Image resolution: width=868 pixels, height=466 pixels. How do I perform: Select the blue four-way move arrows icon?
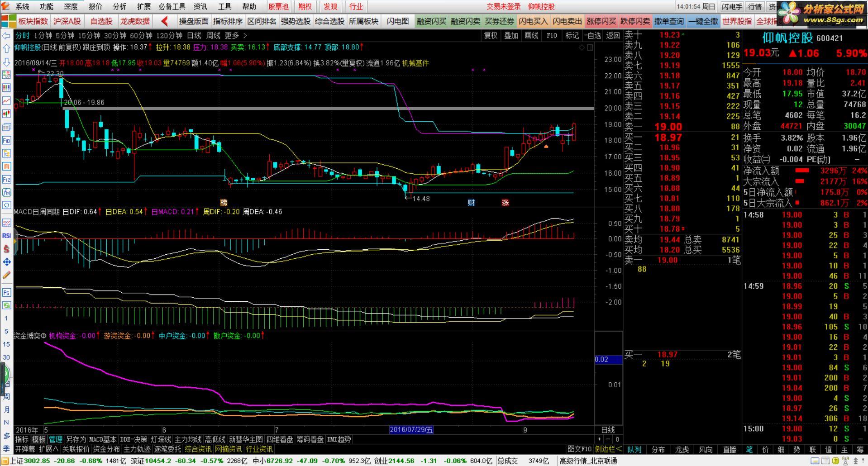pos(6,262)
